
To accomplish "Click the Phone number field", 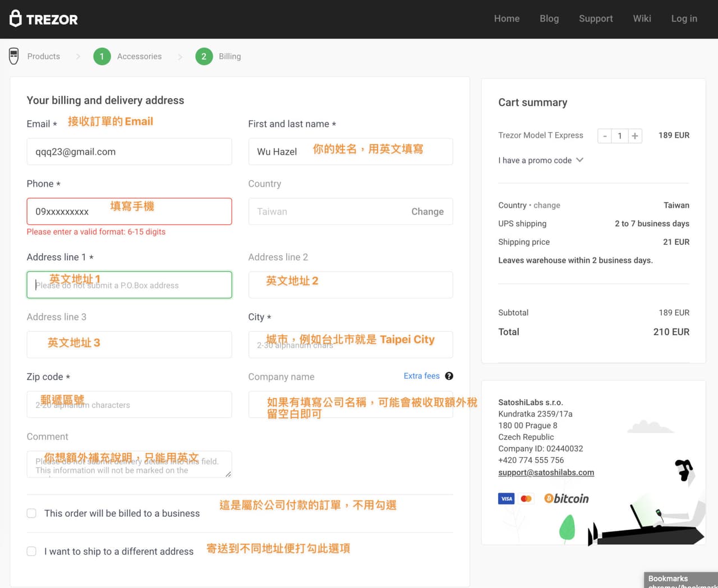I will [129, 211].
